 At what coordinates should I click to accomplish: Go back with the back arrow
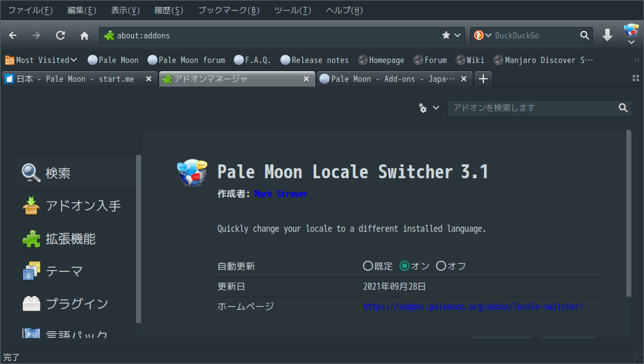[x=13, y=36]
